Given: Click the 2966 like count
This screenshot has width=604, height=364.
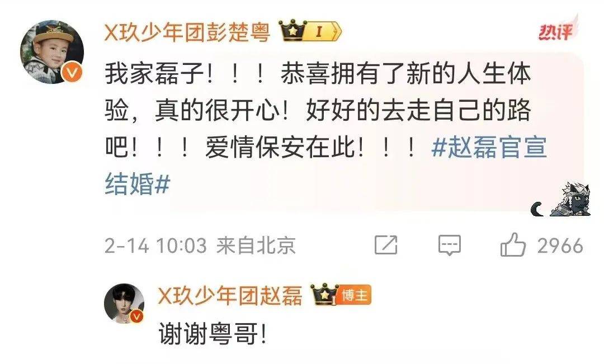Looking at the screenshot, I should (560, 246).
